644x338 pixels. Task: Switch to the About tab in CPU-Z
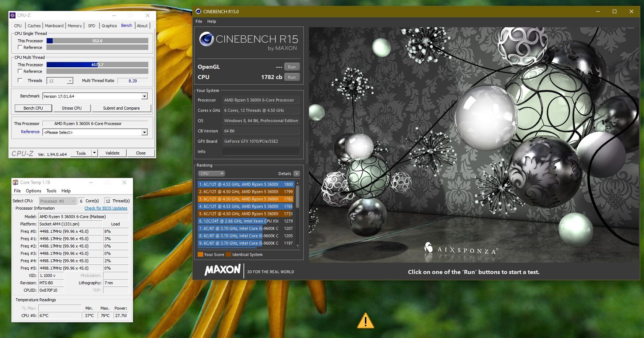click(x=142, y=26)
